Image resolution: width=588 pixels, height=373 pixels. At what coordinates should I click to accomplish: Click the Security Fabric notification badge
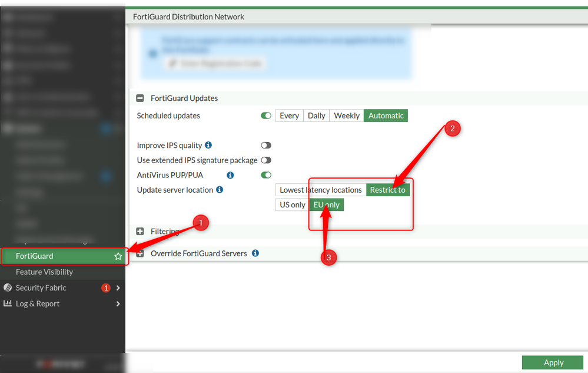click(106, 288)
